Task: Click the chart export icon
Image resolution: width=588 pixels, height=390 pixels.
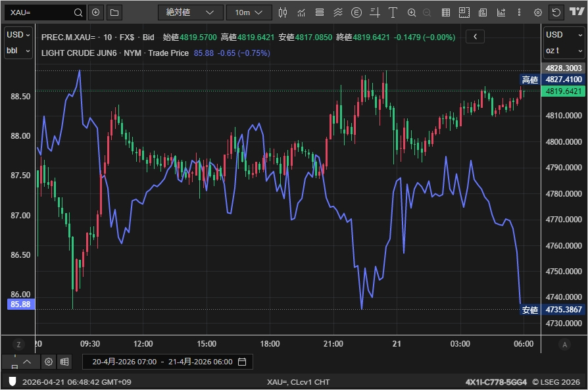Action: [x=501, y=12]
